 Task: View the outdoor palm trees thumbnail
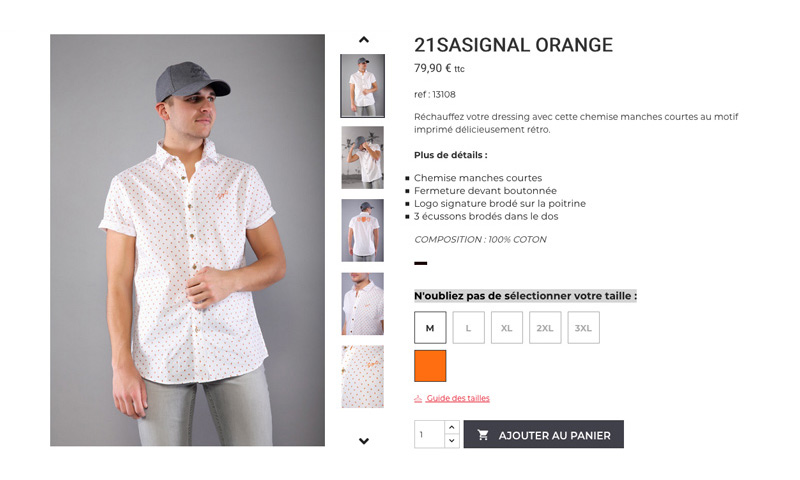[362, 158]
